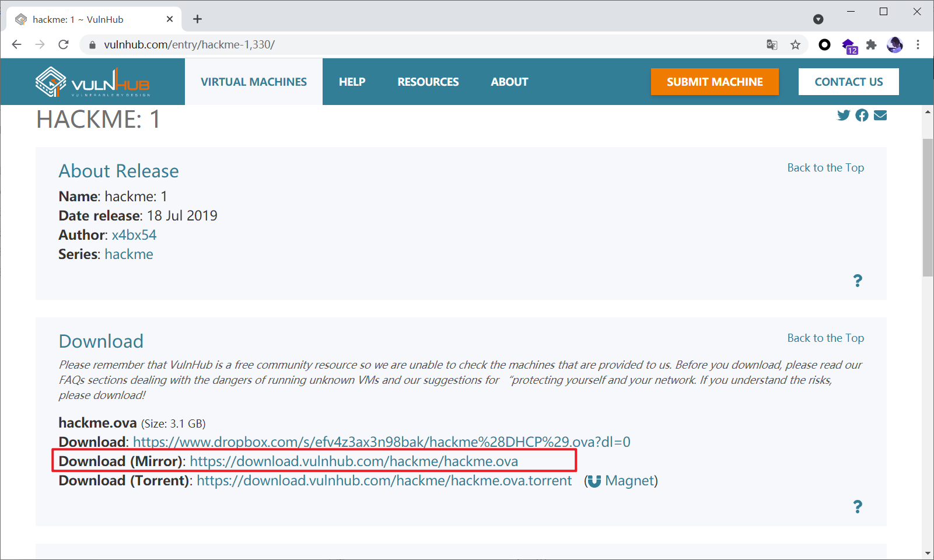Viewport: 934px width, 560px height.
Task: Click the Download section heading
Action: [x=101, y=341]
